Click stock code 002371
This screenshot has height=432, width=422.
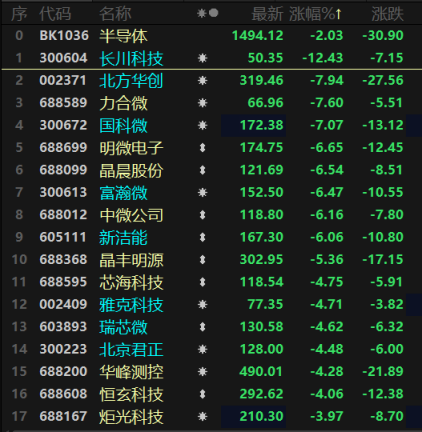[63, 80]
